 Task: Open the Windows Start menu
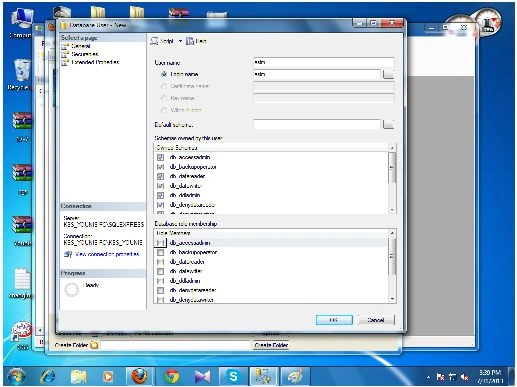click(x=16, y=377)
